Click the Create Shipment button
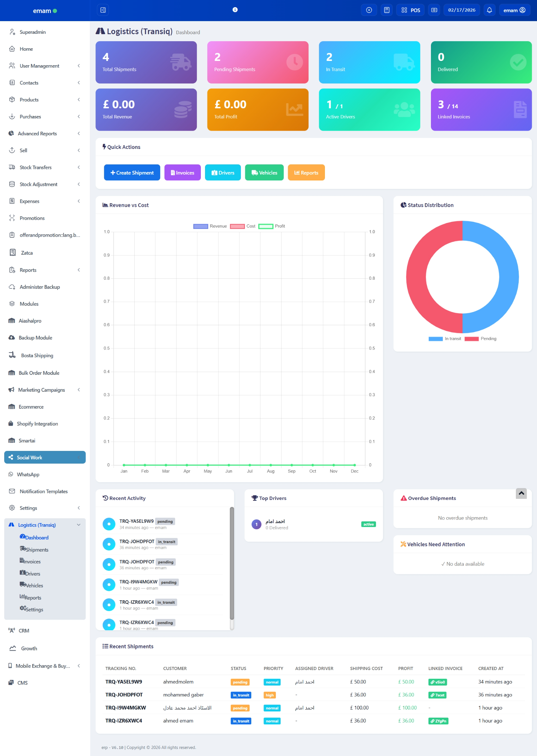Viewport: 537px width, 756px height. coord(132,173)
